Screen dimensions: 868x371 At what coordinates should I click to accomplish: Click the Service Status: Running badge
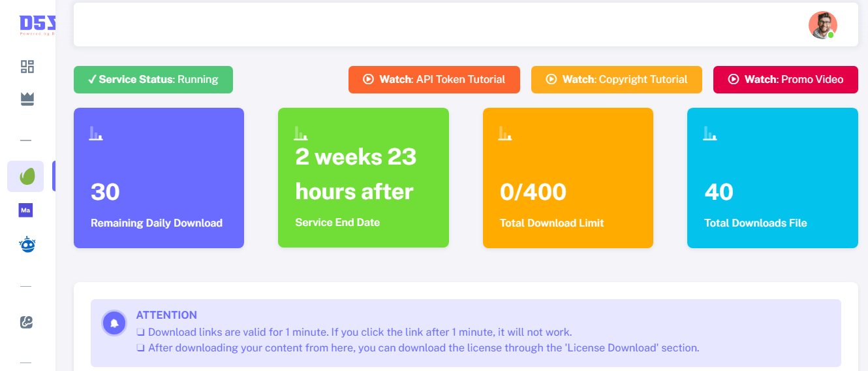click(153, 80)
